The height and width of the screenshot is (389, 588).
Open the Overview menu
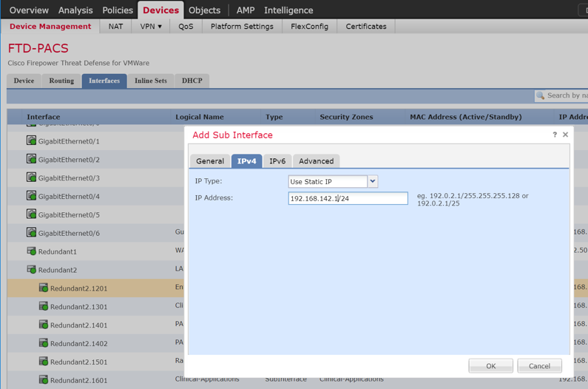29,10
